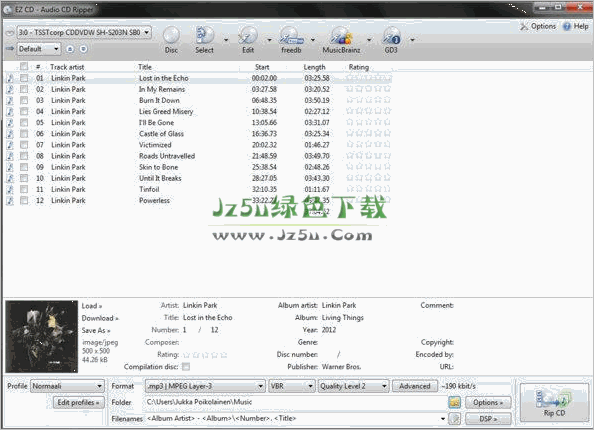Screen dimensions: 594x430
Task: Click the Publisher field Warner Bros.
Action: 341,367
